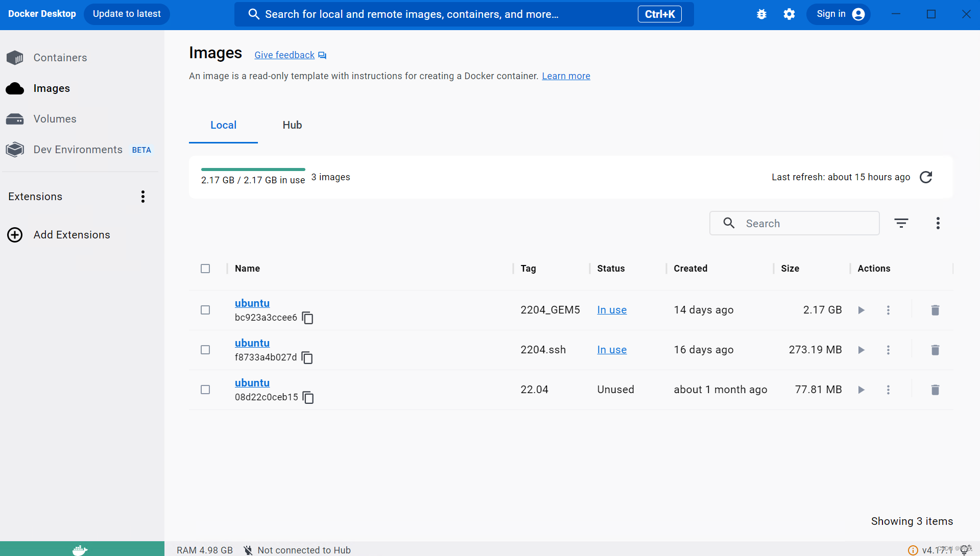Run the 22.04 image

[x=862, y=390]
